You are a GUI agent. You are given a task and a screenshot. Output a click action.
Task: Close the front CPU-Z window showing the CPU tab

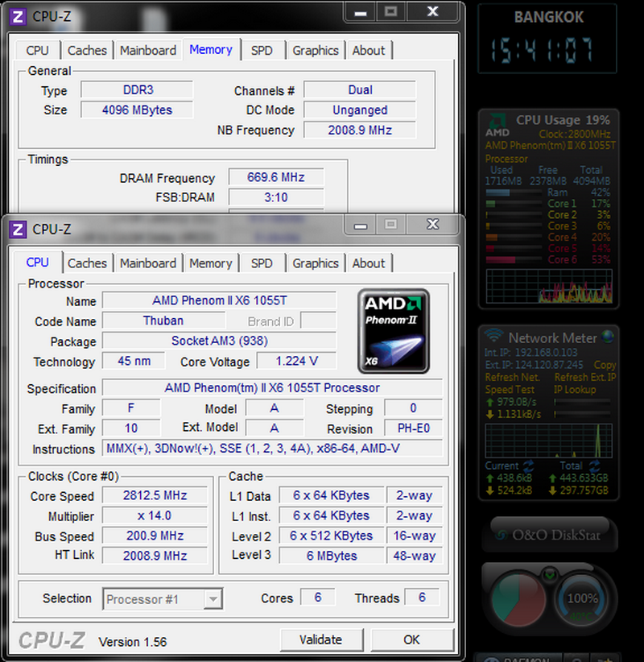(432, 224)
